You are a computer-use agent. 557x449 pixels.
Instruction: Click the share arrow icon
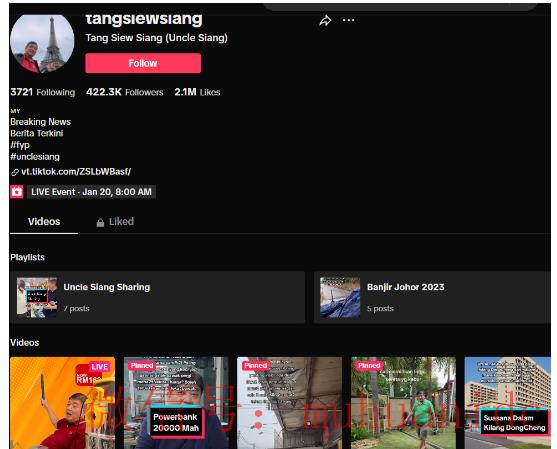pos(325,21)
